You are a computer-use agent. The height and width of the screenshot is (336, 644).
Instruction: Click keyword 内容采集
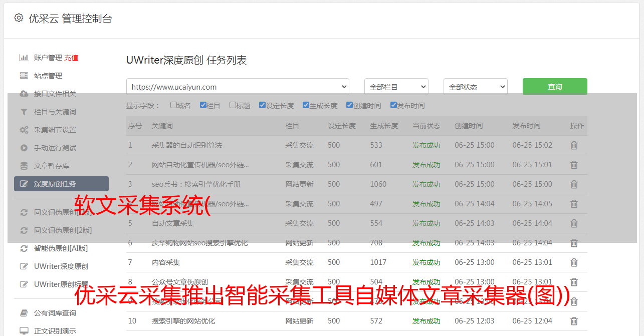click(166, 262)
